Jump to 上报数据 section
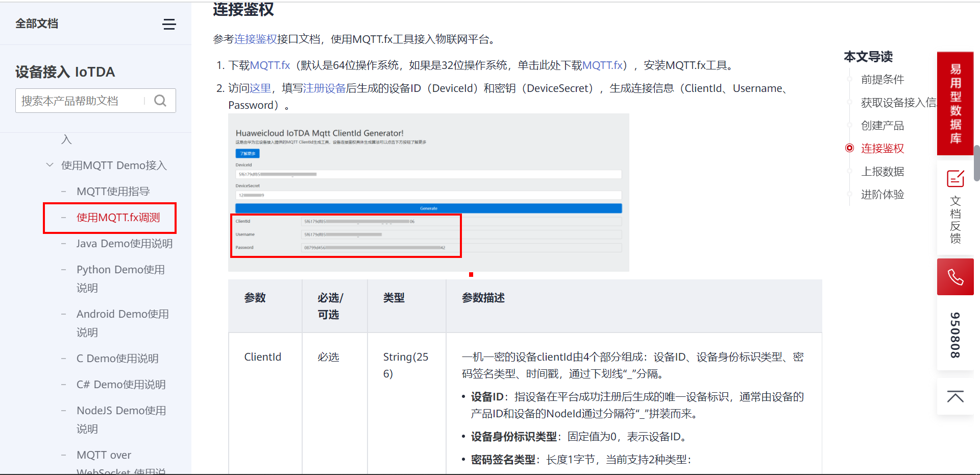 click(x=882, y=172)
